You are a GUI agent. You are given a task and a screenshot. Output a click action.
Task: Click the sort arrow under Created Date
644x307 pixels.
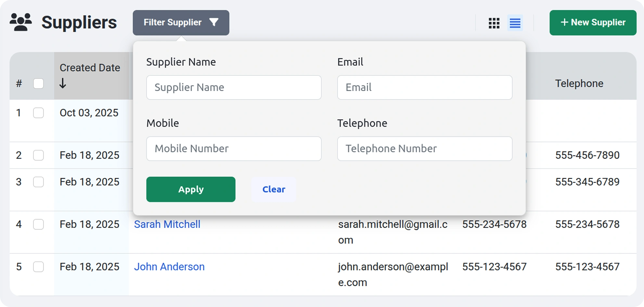[62, 83]
